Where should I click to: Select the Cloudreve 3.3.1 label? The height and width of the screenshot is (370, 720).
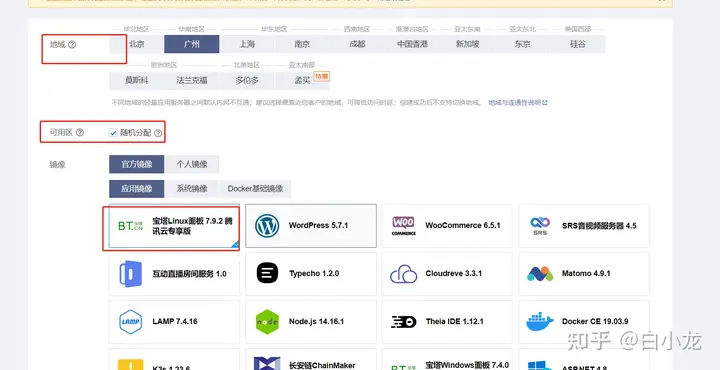coord(453,274)
